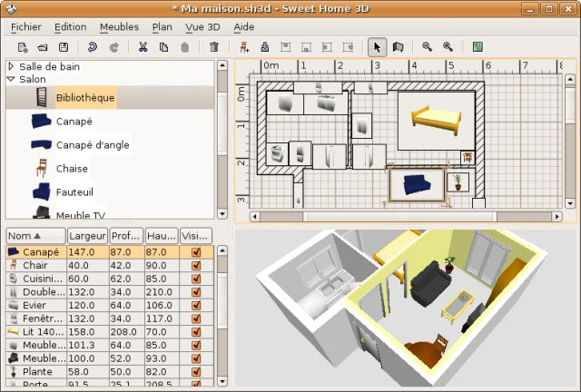Select the bed in the floor plan
The width and height of the screenshot is (581, 392).
437,121
